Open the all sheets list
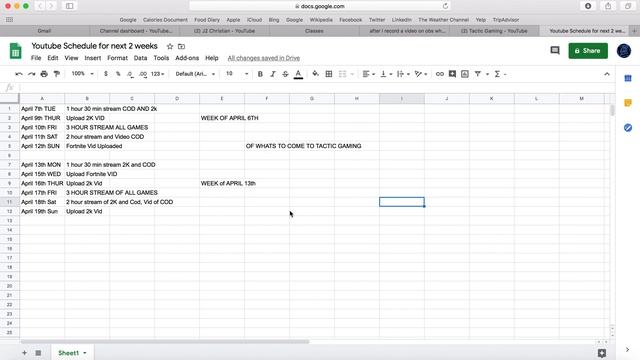 (38, 353)
